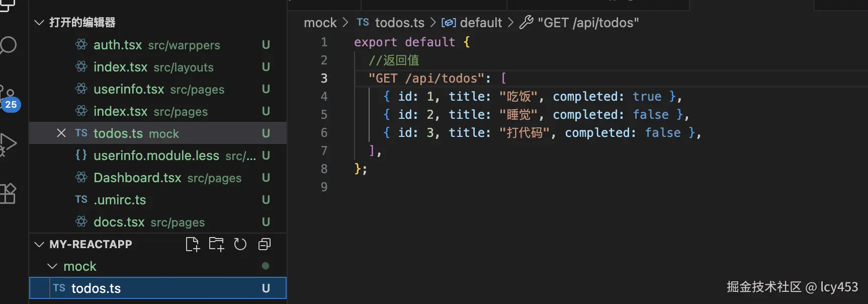Open the Search view in activity bar
This screenshot has width=868, height=304.
(8, 45)
